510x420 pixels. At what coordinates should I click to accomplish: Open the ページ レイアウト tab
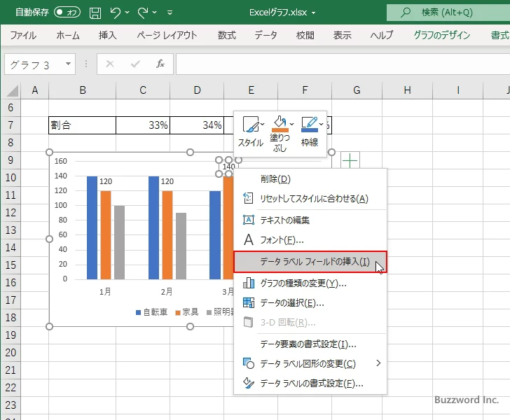[x=167, y=35]
